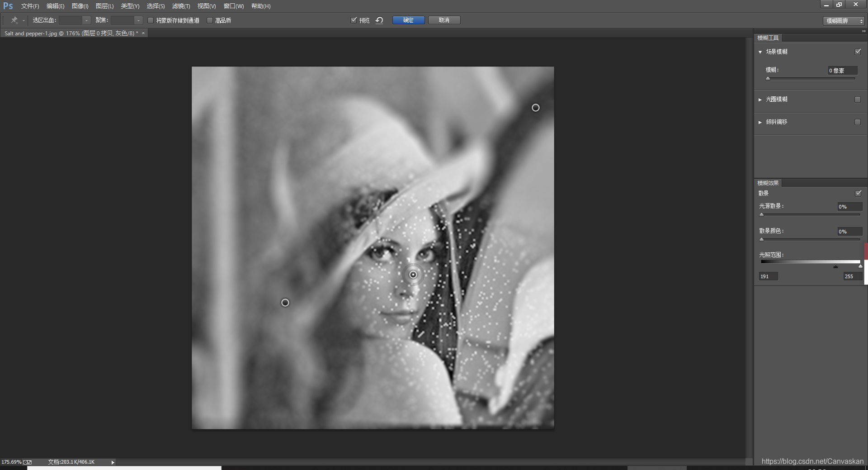Open the 类型(Y) menu

(130, 6)
